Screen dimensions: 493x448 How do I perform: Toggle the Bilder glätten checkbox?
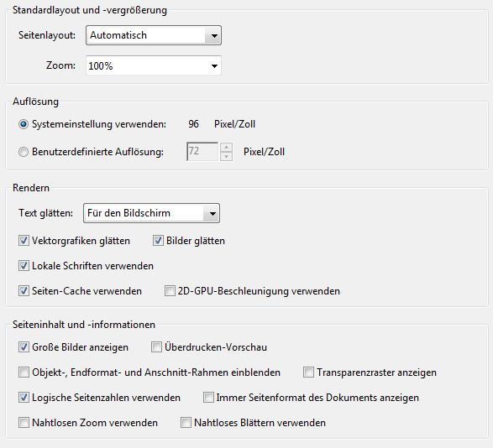(158, 241)
